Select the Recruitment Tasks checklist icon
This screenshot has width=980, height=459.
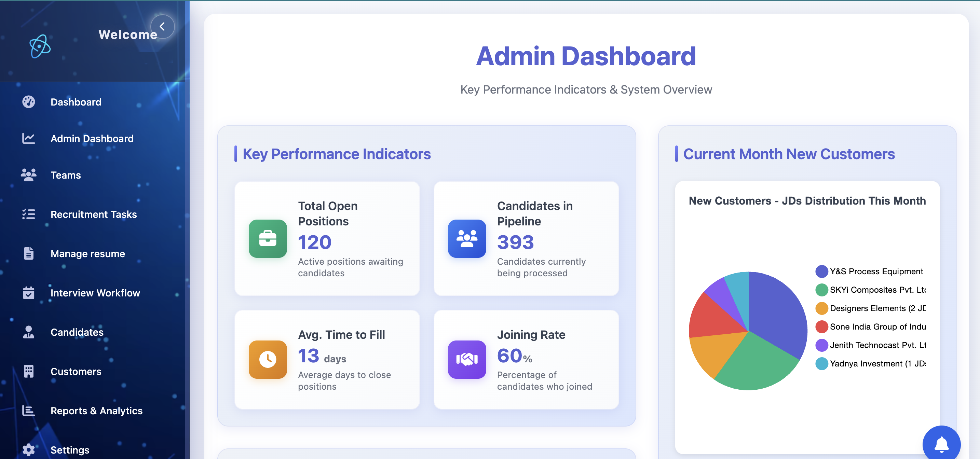tap(29, 214)
